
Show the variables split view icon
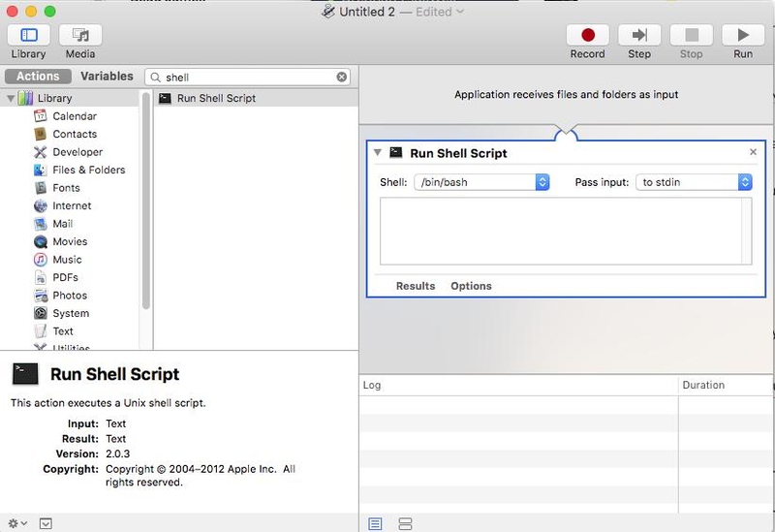tap(405, 523)
